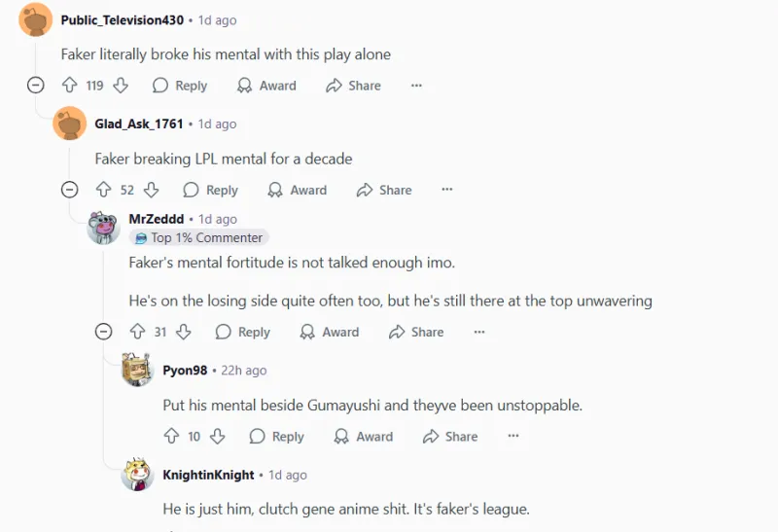Collapse MrZeddd's reply thread
The height and width of the screenshot is (532, 778).
(104, 332)
